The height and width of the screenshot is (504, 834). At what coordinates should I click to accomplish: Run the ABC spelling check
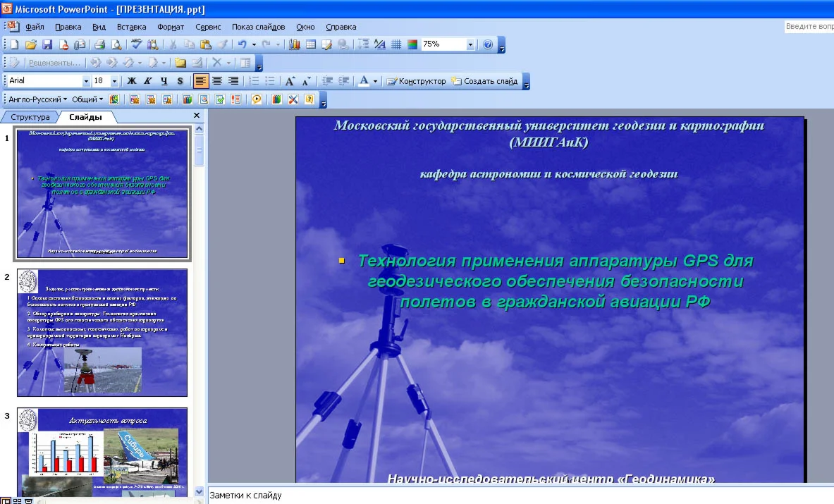(136, 44)
